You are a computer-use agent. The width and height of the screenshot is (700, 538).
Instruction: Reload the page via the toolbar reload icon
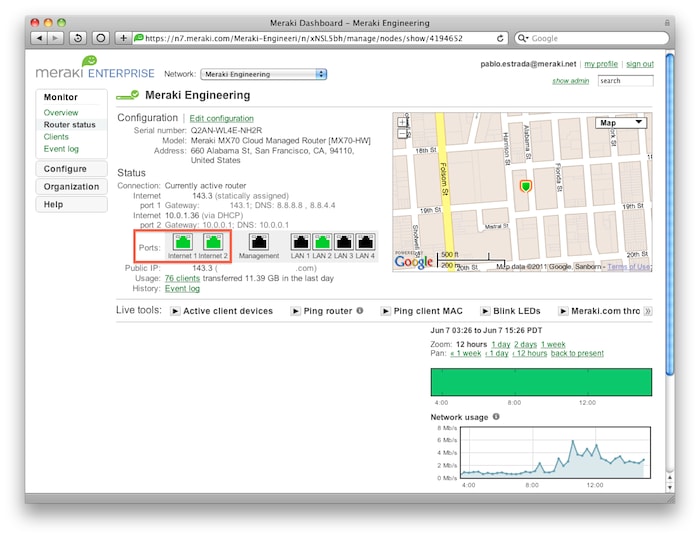pyautogui.click(x=78, y=38)
